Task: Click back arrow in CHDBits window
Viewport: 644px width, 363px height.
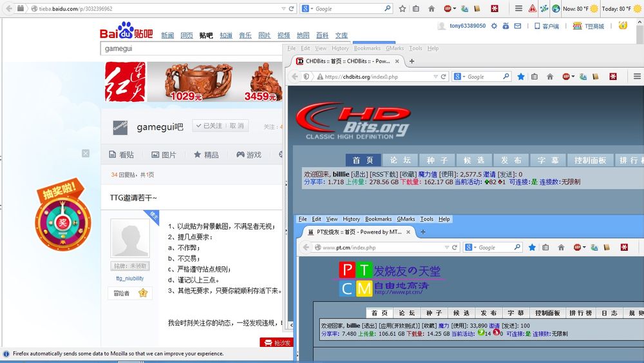Action: [x=294, y=77]
